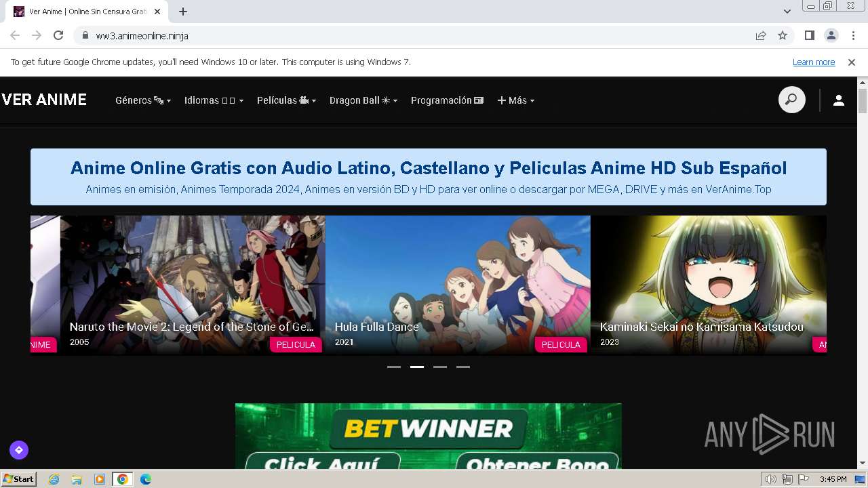Go forward with the browser forward arrow

pyautogui.click(x=37, y=35)
